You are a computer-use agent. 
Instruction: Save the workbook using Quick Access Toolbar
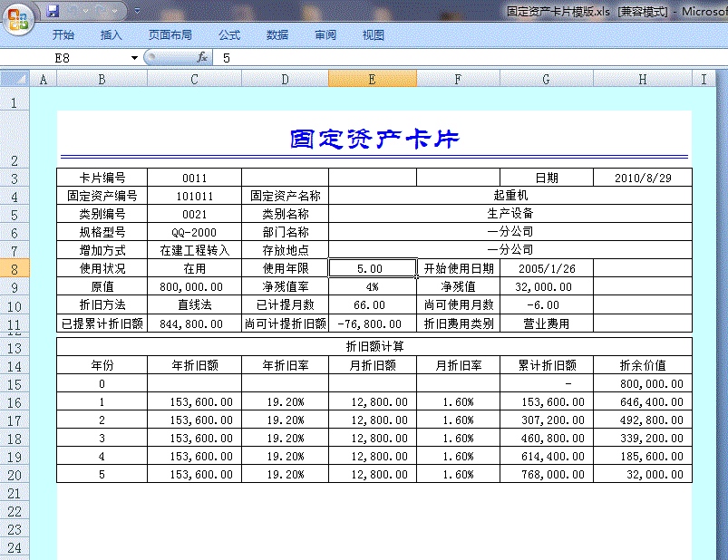[x=53, y=10]
